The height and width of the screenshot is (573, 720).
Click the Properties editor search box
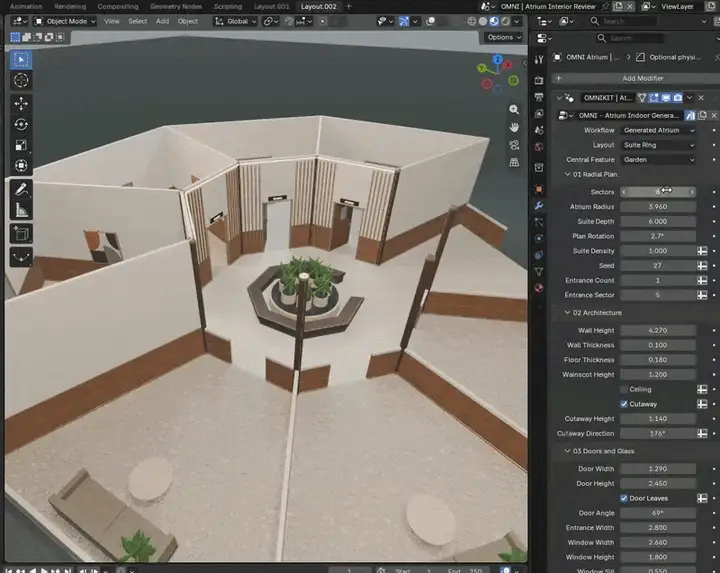click(x=631, y=38)
